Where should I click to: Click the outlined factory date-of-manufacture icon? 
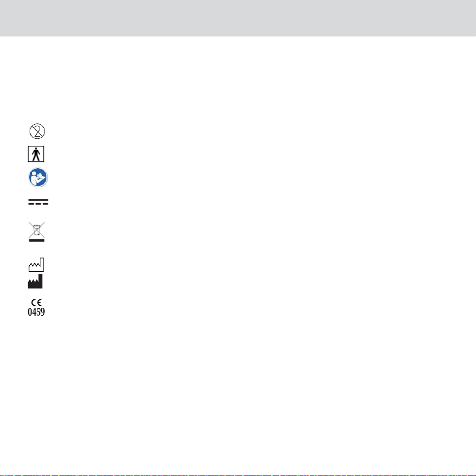pyautogui.click(x=36, y=265)
